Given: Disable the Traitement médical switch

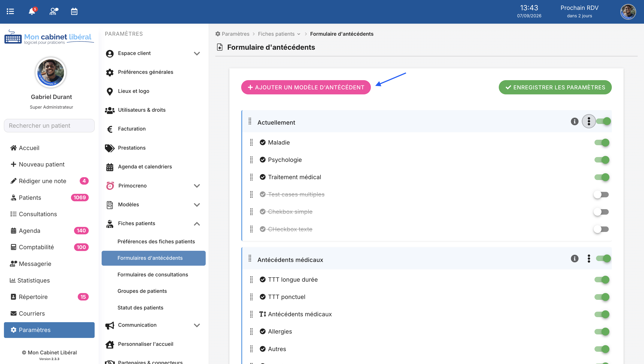Looking at the screenshot, I should pos(602,177).
